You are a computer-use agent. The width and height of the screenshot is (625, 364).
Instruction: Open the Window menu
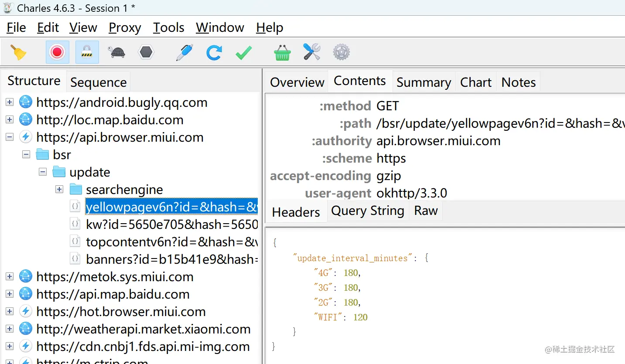[x=220, y=27]
